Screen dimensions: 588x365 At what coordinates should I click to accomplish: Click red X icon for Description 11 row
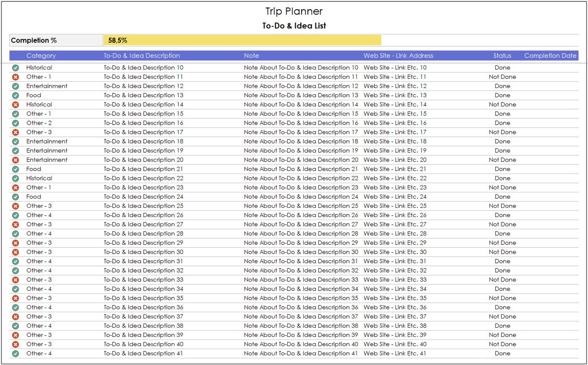tap(16, 77)
